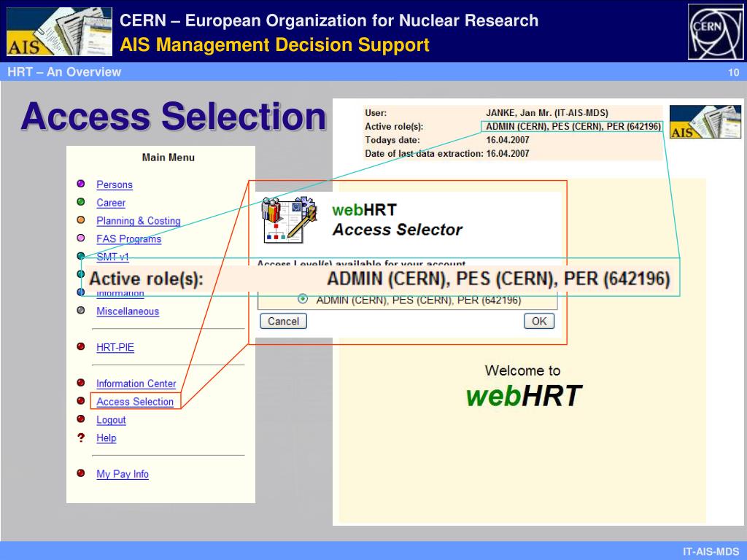Open the Help link
This screenshot has width=747, height=560.
(x=107, y=438)
